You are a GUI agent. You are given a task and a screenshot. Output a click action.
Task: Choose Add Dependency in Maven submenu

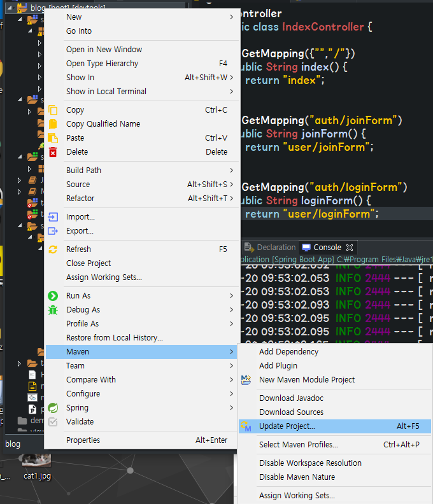[335, 352]
